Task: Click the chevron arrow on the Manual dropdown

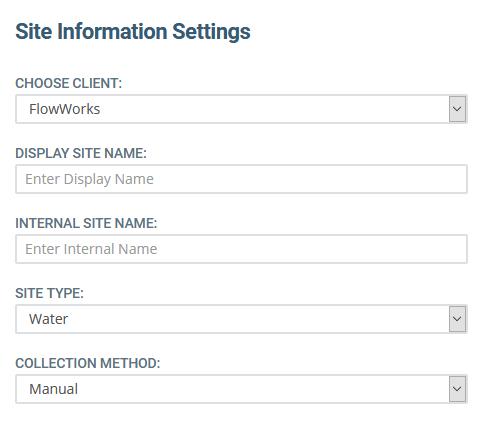Action: [457, 389]
